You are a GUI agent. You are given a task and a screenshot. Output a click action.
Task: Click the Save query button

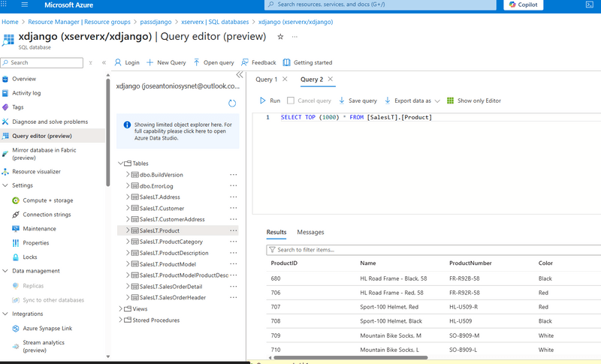[358, 101]
